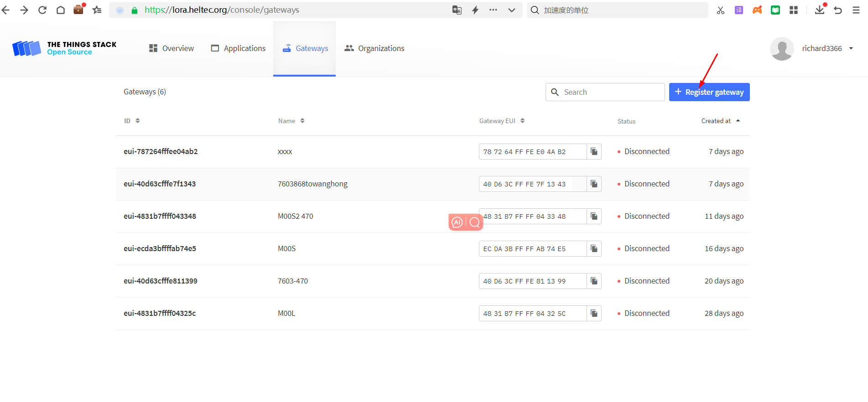Open the browser hamburger menu
The image size is (868, 402).
[856, 10]
